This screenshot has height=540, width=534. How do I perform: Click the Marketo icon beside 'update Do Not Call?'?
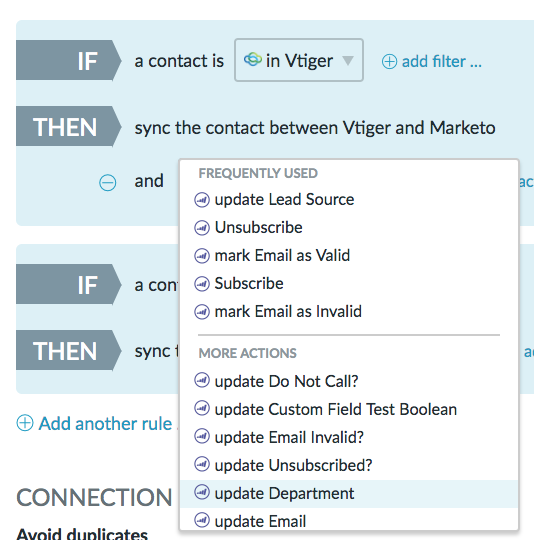202,381
